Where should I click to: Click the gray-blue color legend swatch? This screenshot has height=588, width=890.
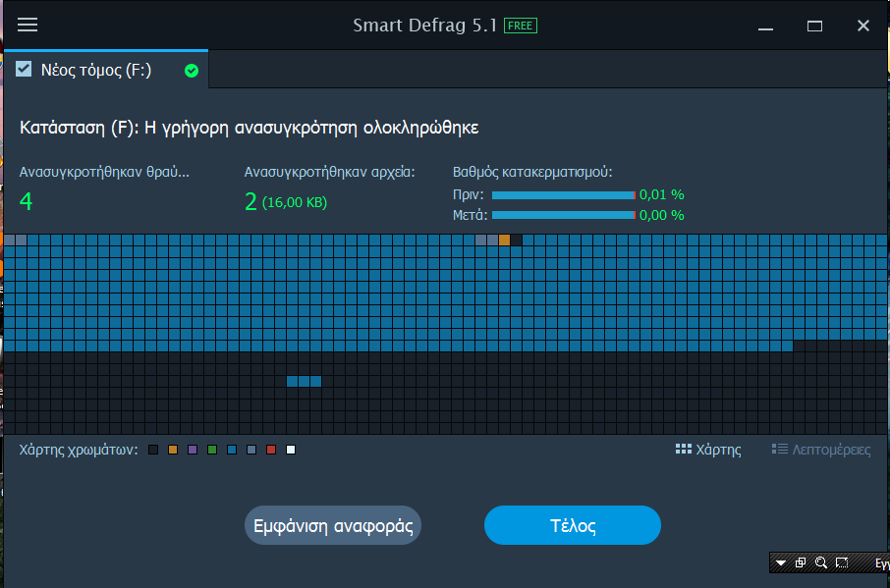(251, 450)
